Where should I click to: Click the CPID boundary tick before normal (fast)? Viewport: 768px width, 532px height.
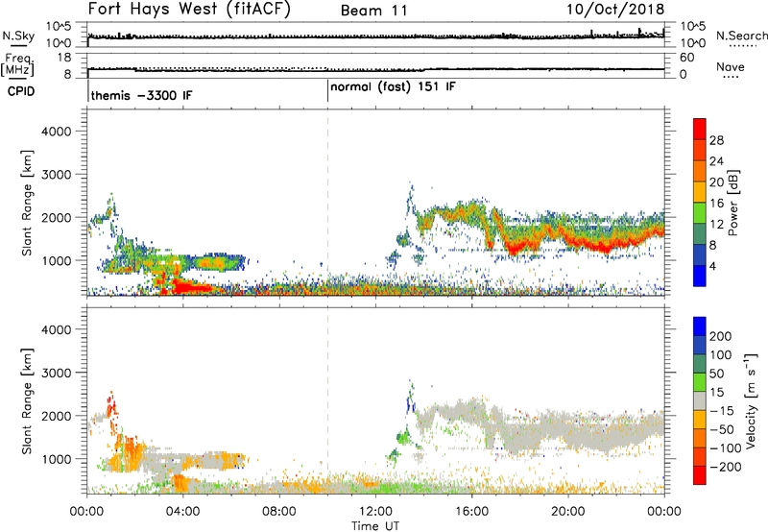(x=327, y=91)
